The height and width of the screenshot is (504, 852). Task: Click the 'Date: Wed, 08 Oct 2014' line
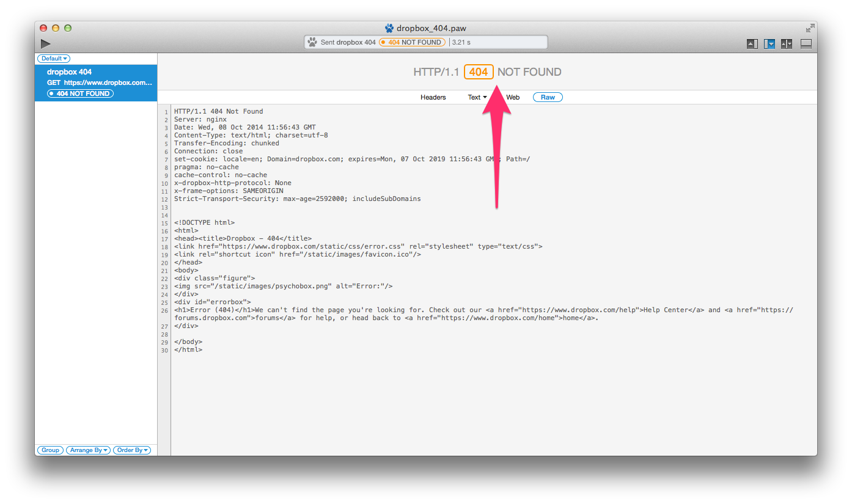(x=245, y=128)
